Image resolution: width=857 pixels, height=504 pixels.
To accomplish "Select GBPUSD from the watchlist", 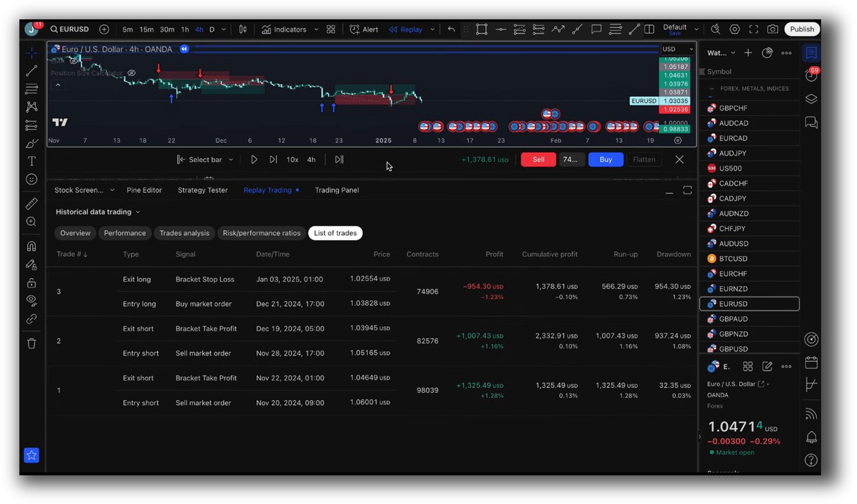I will coord(732,348).
